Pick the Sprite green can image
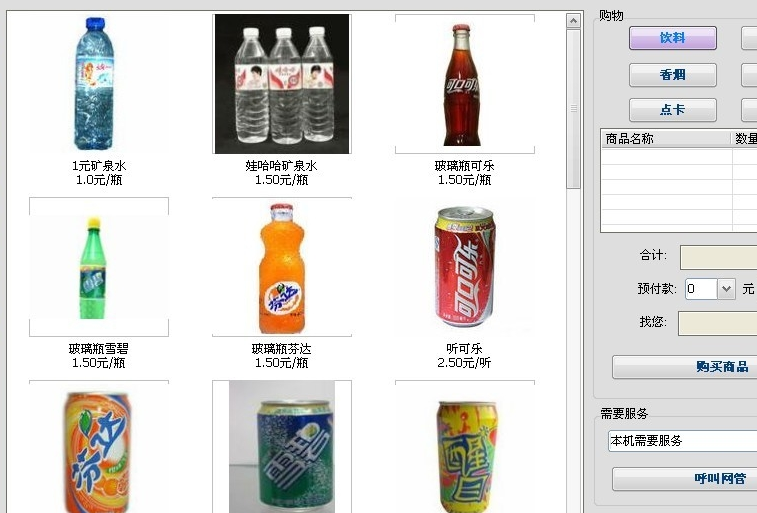 [x=282, y=446]
